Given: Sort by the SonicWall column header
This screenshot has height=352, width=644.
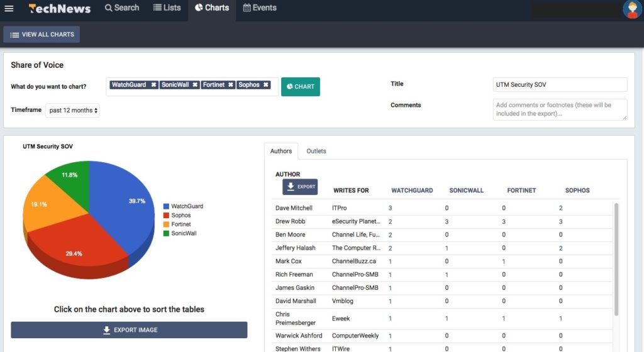Looking at the screenshot, I should [466, 190].
